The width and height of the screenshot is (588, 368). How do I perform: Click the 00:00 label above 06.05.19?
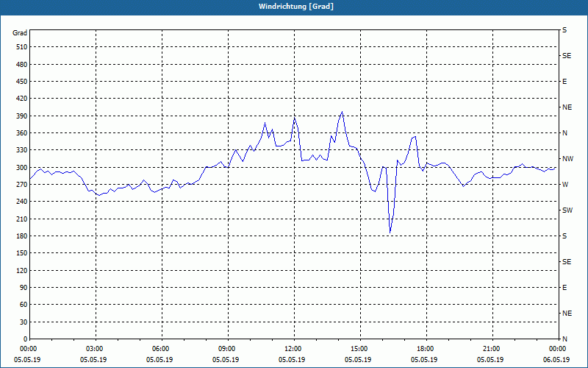click(558, 349)
